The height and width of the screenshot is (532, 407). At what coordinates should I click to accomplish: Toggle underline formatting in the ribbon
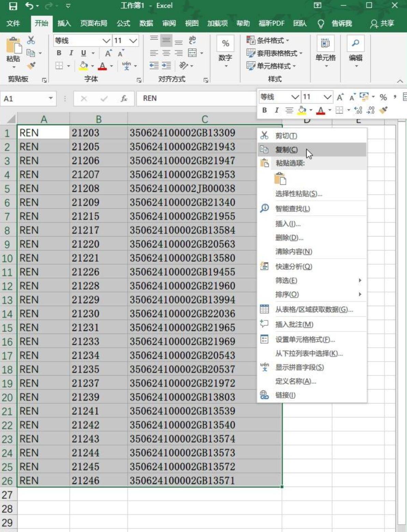(x=84, y=53)
